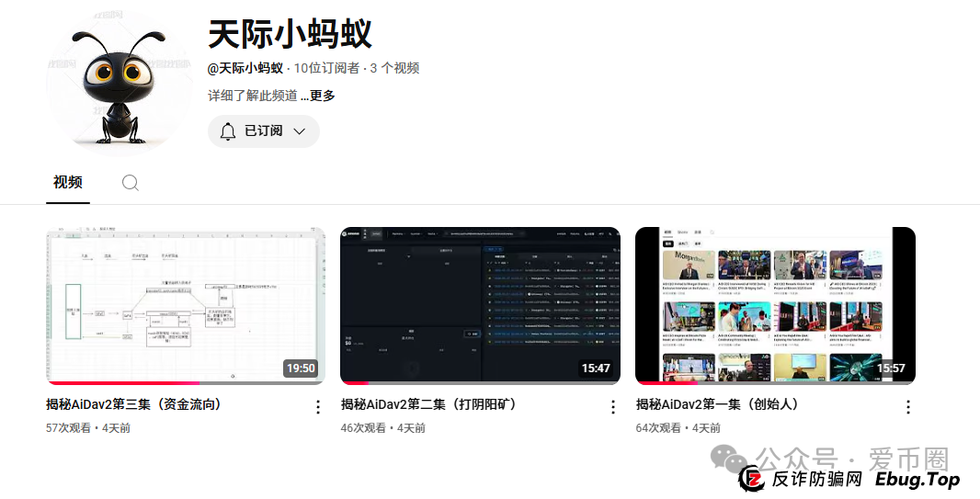Open 揭秘AiDav2第二集(打阴阳矿) title link
This screenshot has width=980, height=499.
[429, 404]
